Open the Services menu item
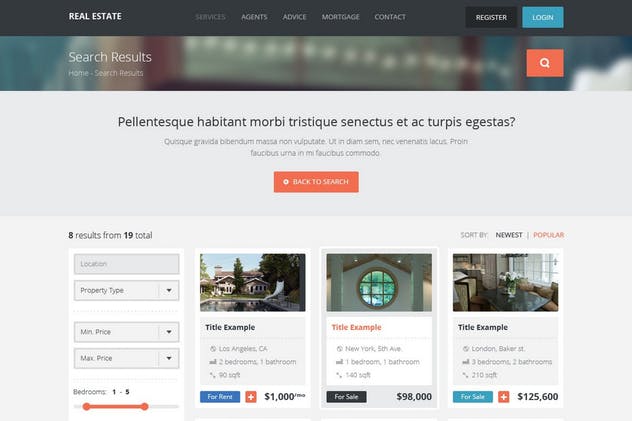The image size is (632, 421). 210,17
